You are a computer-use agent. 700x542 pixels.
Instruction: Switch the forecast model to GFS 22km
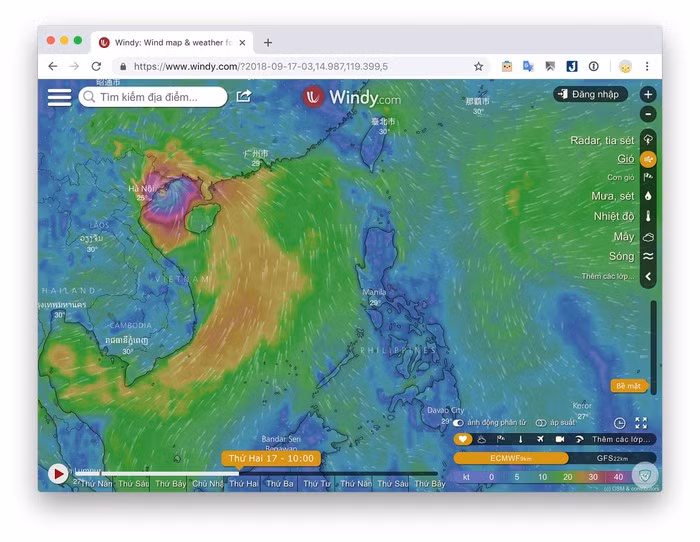click(611, 458)
